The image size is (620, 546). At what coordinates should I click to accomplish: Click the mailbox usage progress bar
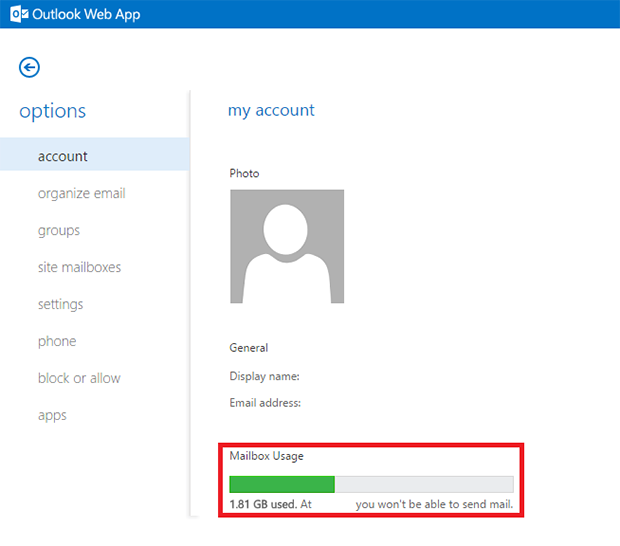[x=371, y=484]
